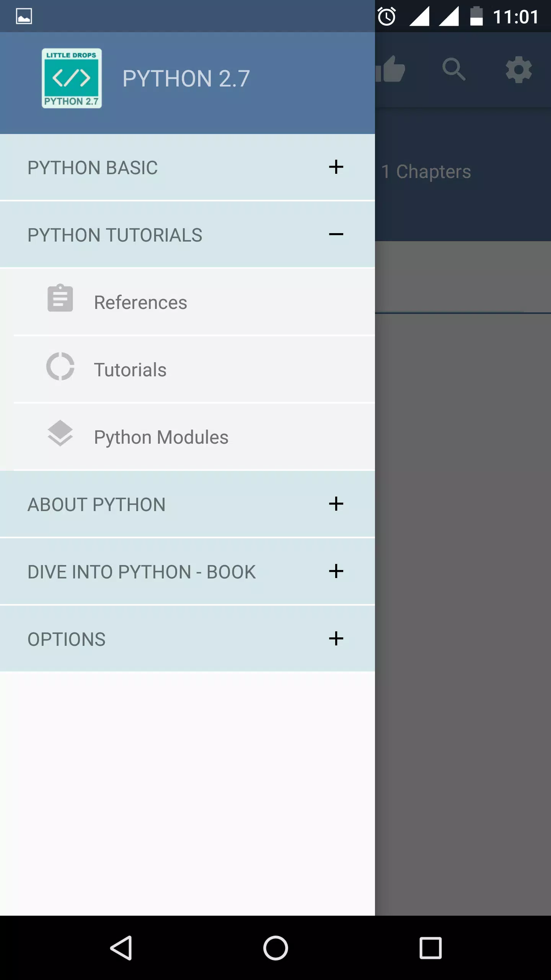
Task: Tap the Android home button
Action: pos(275,948)
